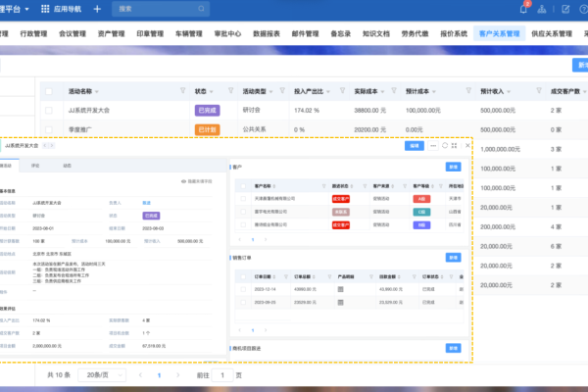
Task: Filter 订单日期 column in sales orders table
Action: pyautogui.click(x=286, y=276)
